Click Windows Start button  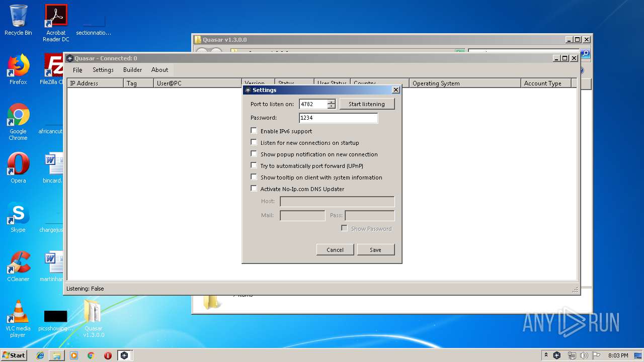click(x=14, y=355)
